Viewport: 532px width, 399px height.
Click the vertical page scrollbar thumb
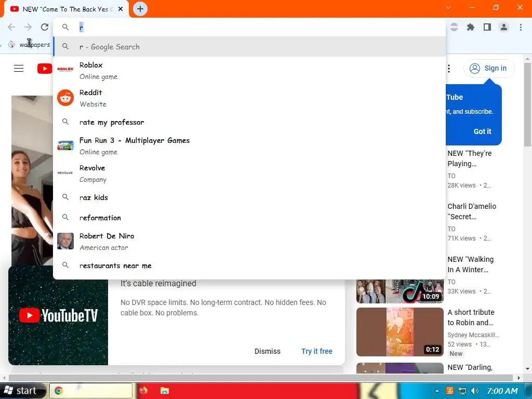527,104
